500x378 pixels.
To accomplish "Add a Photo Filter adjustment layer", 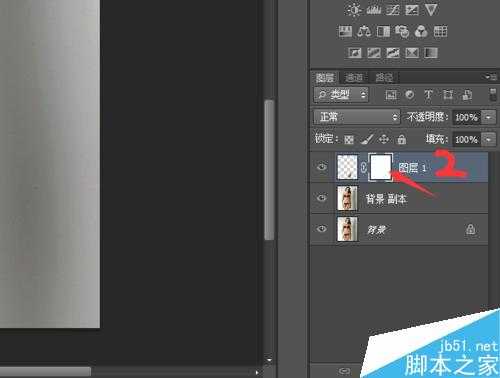I will [x=402, y=32].
